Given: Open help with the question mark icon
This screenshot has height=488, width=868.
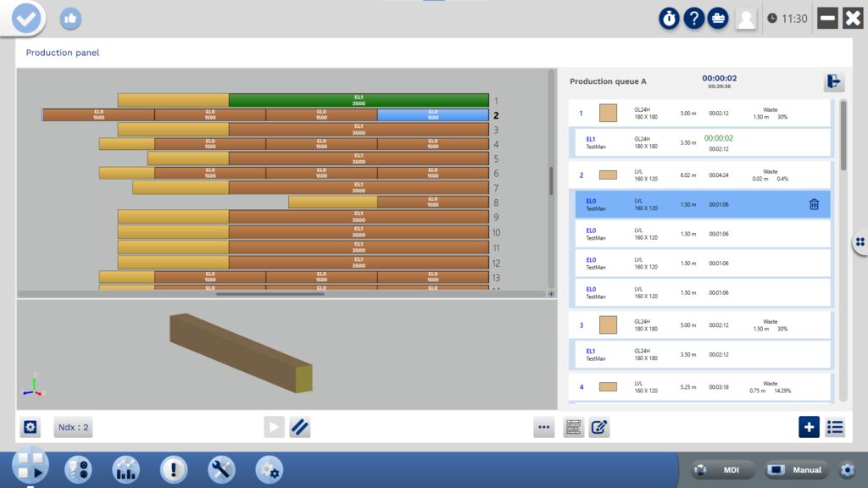Looking at the screenshot, I should pos(694,19).
